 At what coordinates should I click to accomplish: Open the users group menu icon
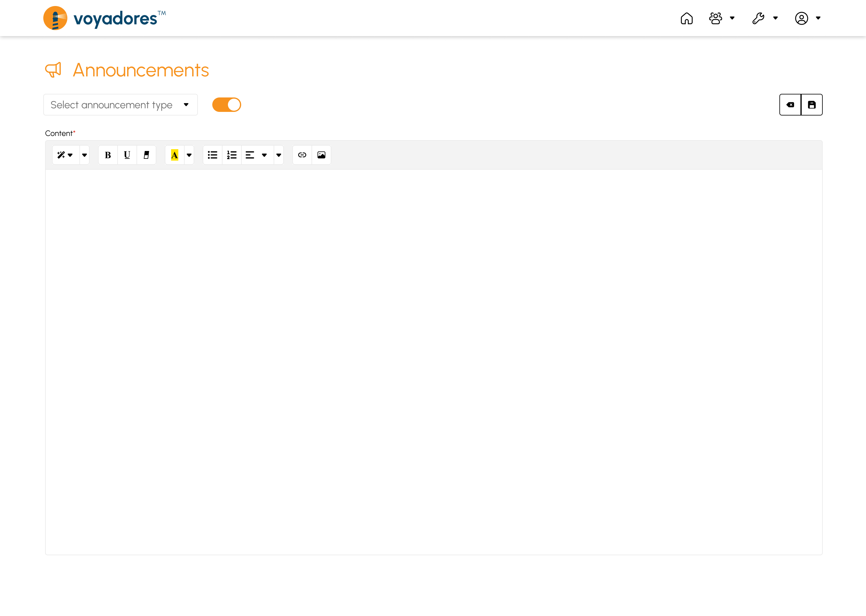pos(715,18)
